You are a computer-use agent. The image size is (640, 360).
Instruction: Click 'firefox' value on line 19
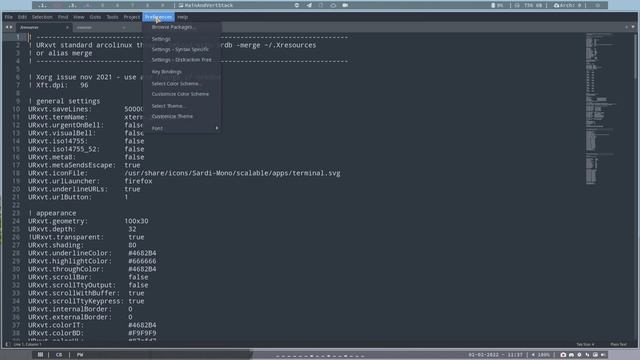[138, 181]
